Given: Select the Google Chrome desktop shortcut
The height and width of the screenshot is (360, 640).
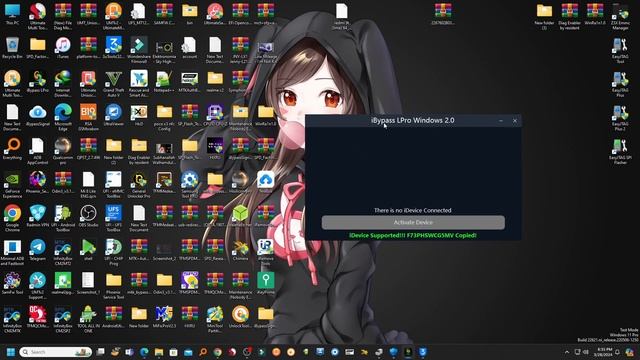Looking at the screenshot, I should 12,219.
